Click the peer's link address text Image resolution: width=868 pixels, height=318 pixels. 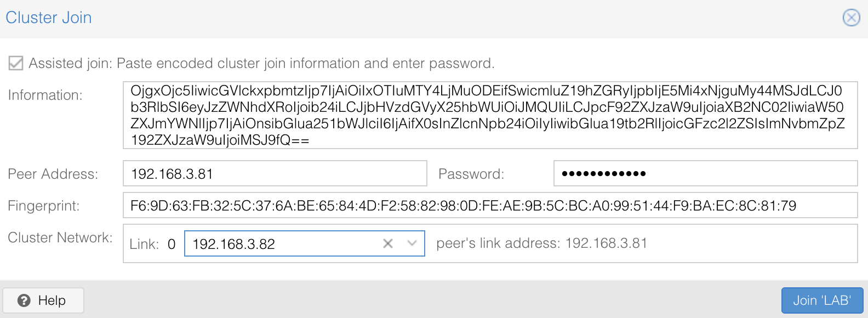tap(541, 243)
